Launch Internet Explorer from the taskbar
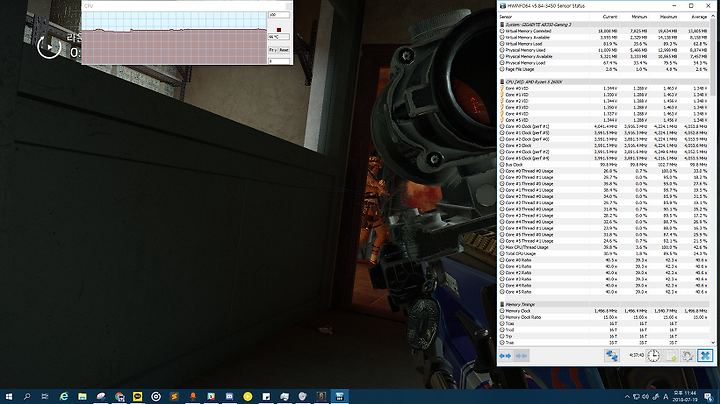This screenshot has width=720, height=404. [x=64, y=397]
